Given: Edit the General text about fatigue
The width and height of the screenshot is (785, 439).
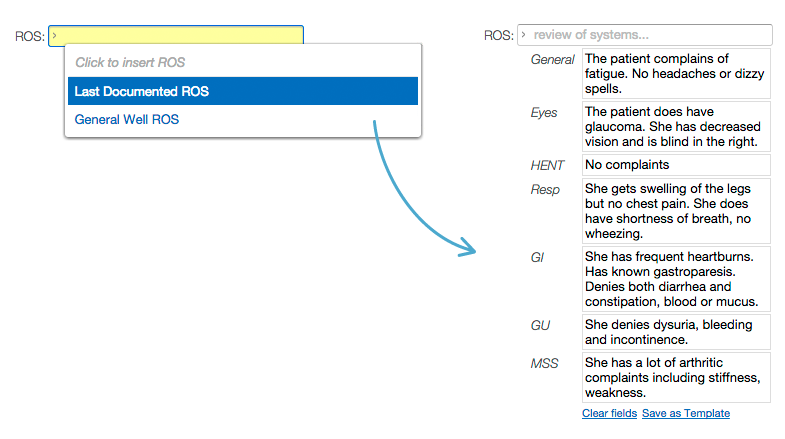Looking at the screenshot, I should pos(676,74).
